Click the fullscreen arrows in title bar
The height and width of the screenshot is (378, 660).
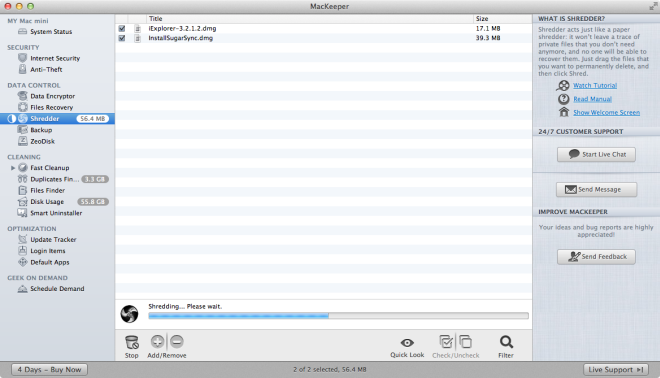click(653, 6)
